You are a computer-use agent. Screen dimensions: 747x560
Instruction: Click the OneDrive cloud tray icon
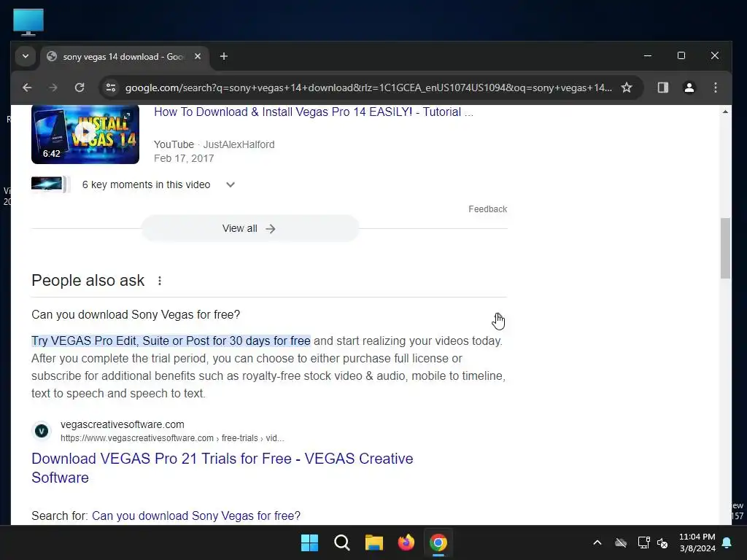click(620, 542)
